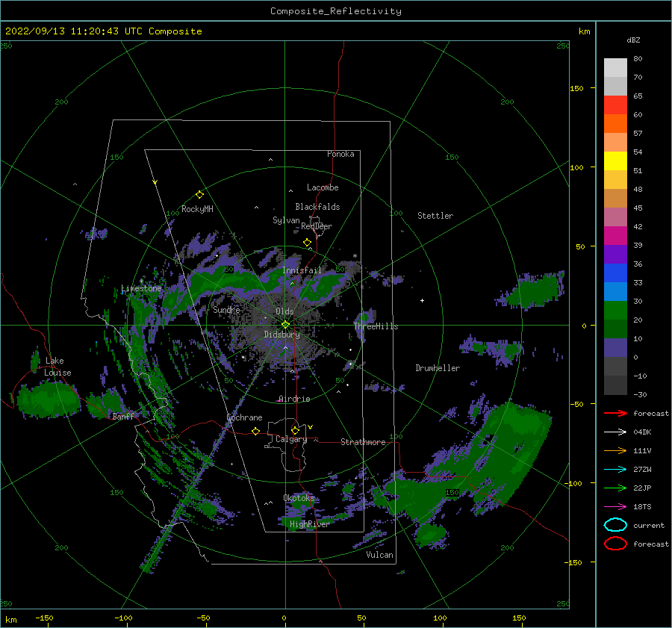Select the yellow 51-54 dBZ swatch
The height and width of the screenshot is (628, 672).
coord(615,161)
